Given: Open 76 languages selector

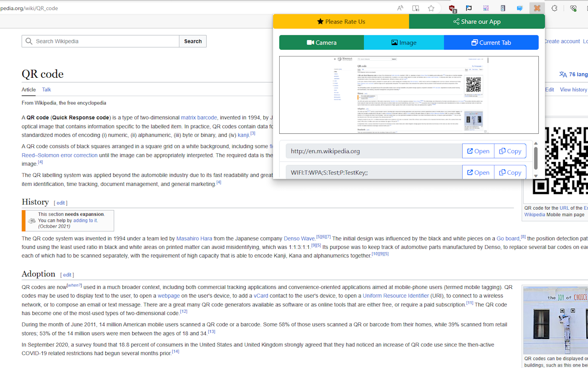Looking at the screenshot, I should pyautogui.click(x=573, y=74).
